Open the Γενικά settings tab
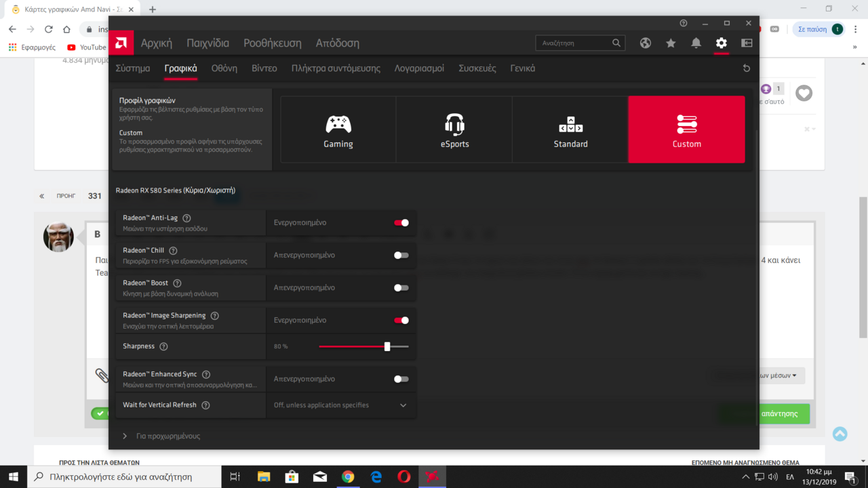 coord(523,68)
